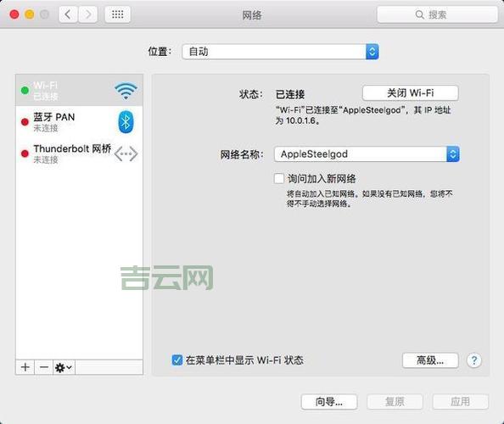Viewport: 504px width, 424px height.
Task: Click the 已连接 status text
Action: click(x=290, y=94)
